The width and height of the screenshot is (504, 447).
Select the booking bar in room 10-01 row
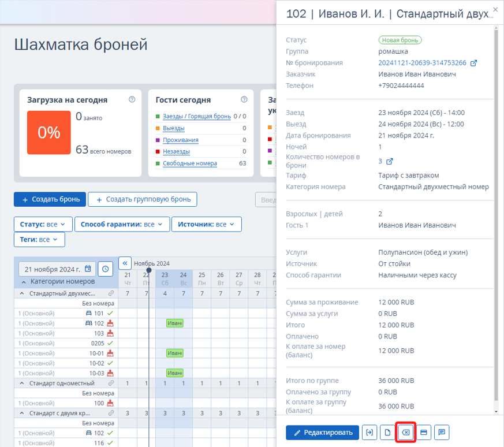(x=175, y=353)
